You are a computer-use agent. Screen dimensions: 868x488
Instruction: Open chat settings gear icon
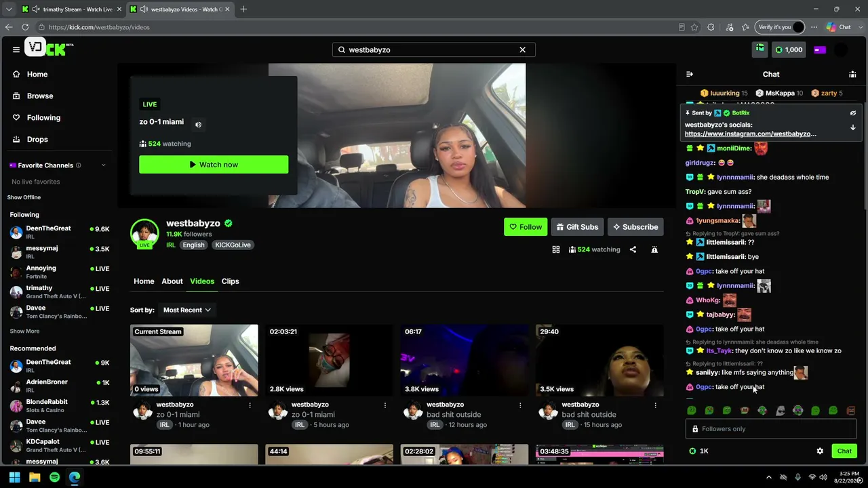(820, 451)
